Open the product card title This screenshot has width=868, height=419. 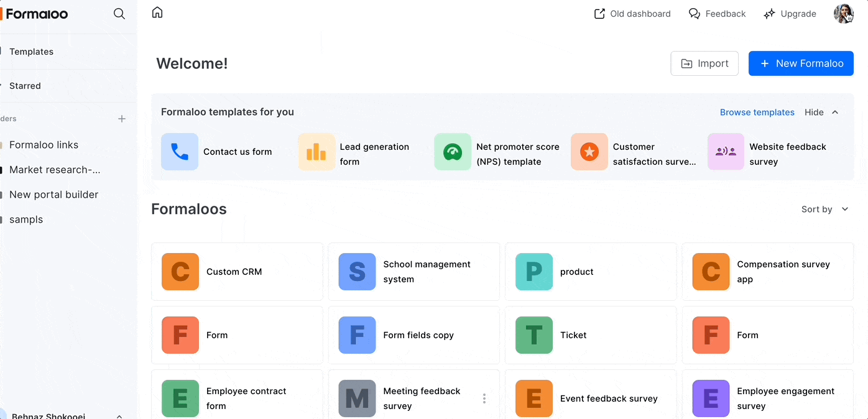[x=576, y=272]
